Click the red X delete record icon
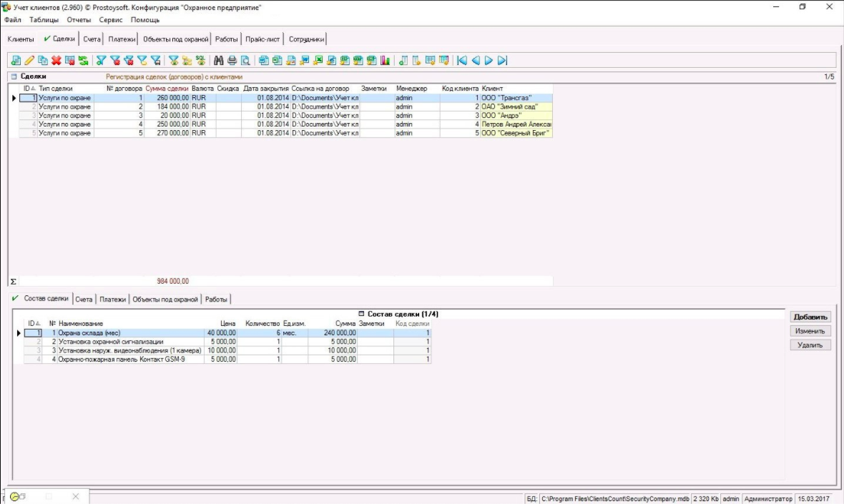 [x=56, y=61]
